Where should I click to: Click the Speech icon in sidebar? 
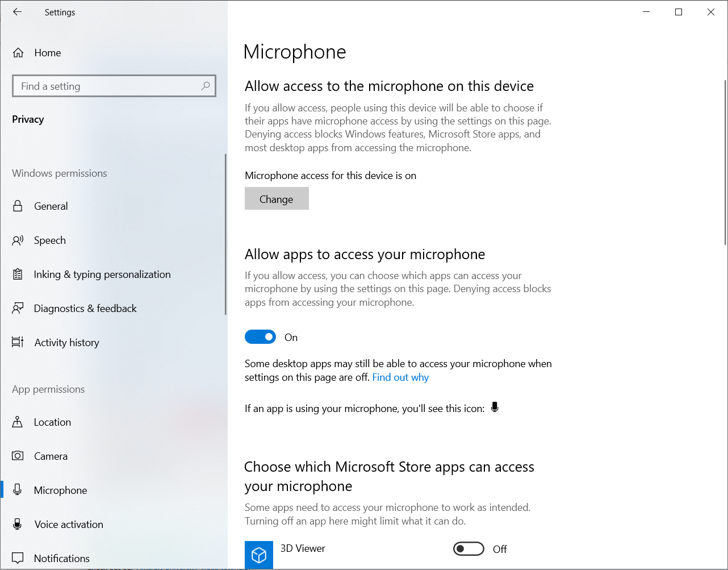tap(18, 240)
